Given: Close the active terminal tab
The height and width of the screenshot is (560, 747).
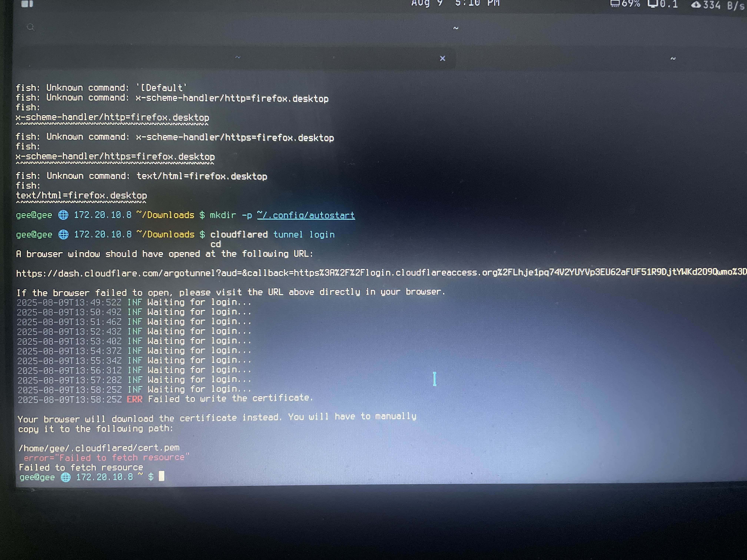Looking at the screenshot, I should 442,58.
